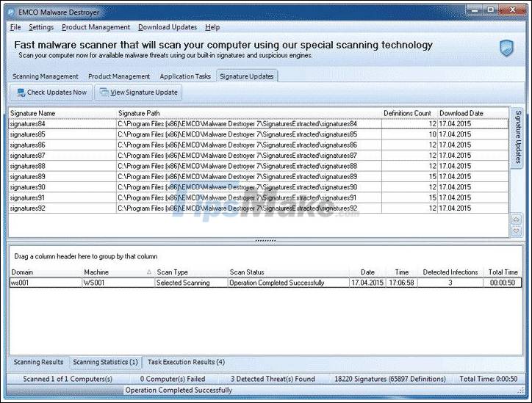
Task: Click the 17:06:58 time cell
Action: pos(402,283)
